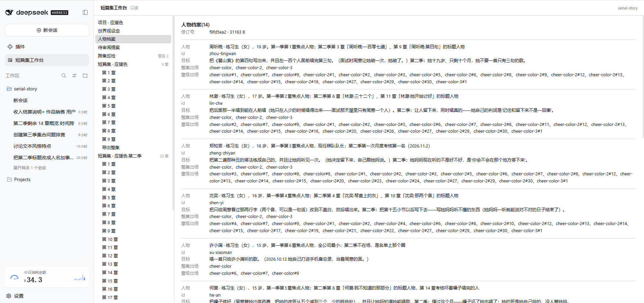Select 人物档案 in the outline

(x=133, y=39)
